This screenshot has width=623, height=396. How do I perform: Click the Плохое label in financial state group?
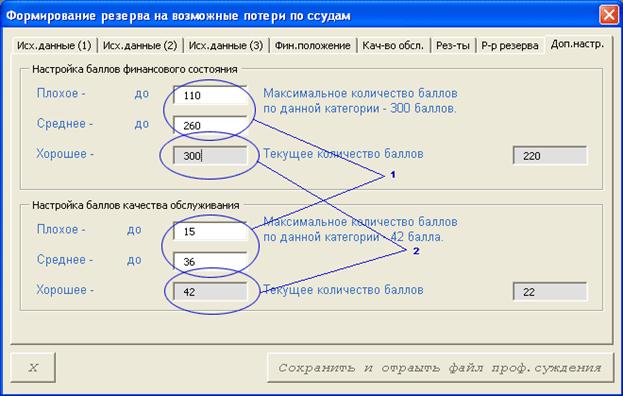[61, 93]
